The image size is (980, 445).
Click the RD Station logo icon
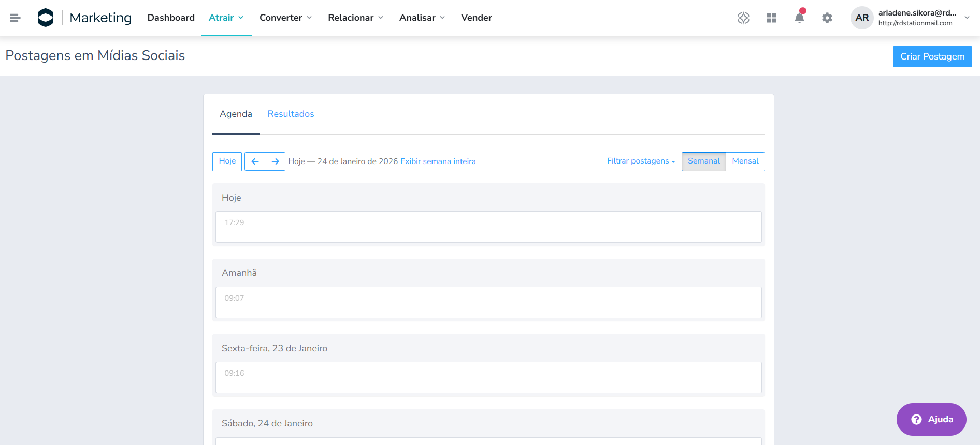tap(46, 18)
